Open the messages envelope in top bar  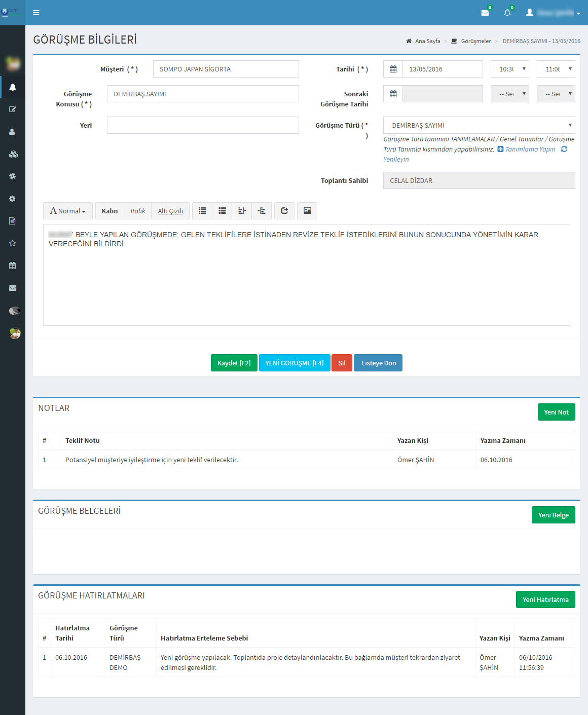pyautogui.click(x=485, y=13)
